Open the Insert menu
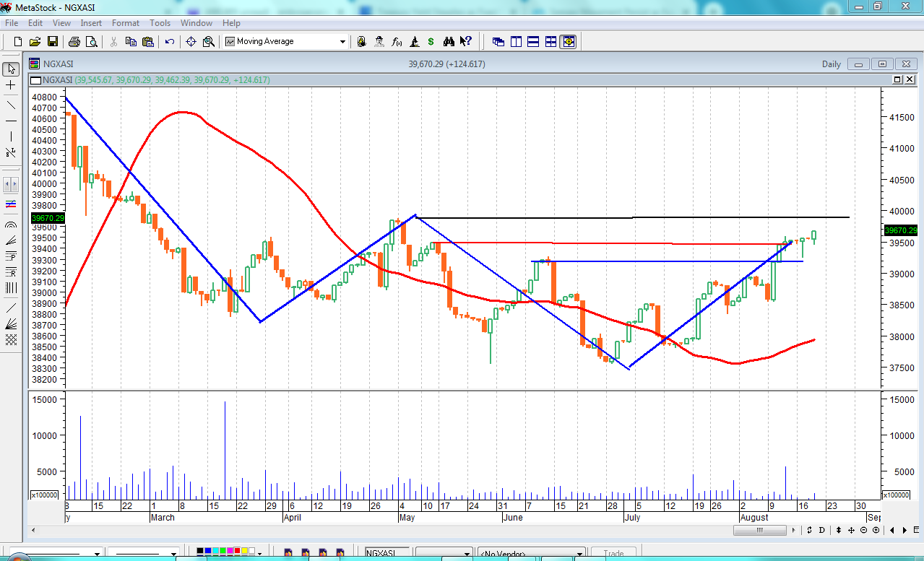 91,23
